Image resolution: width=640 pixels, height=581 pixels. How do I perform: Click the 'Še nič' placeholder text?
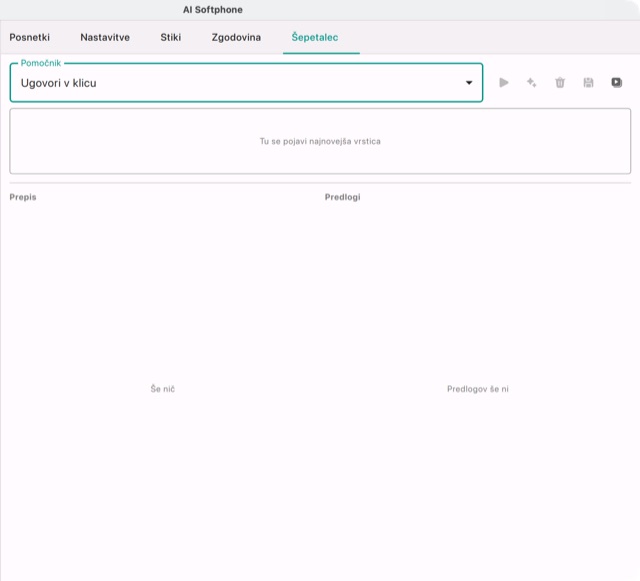point(162,389)
